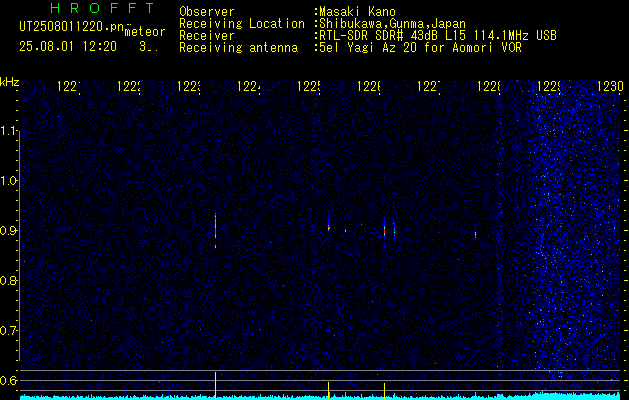
Task: Click the 1229 time label
Action: point(548,87)
